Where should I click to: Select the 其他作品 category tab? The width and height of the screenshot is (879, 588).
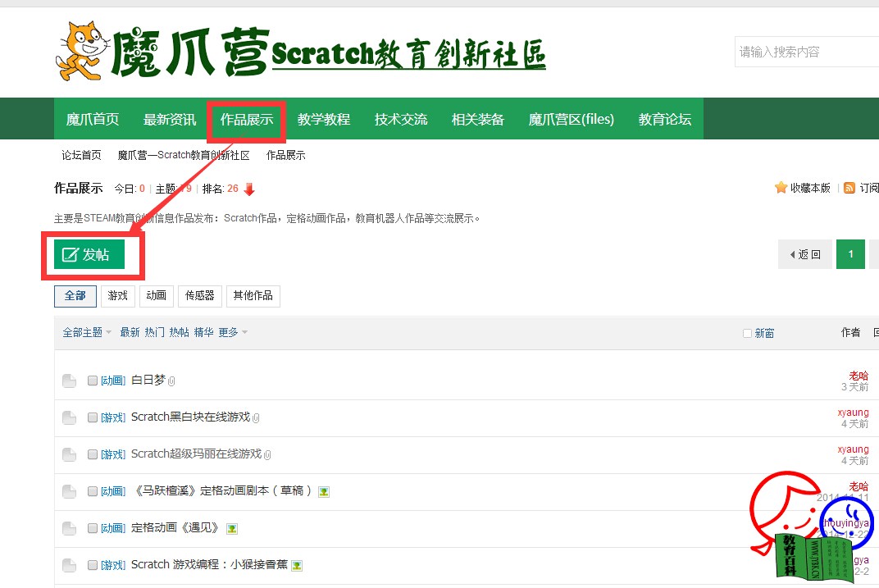pyautogui.click(x=253, y=296)
